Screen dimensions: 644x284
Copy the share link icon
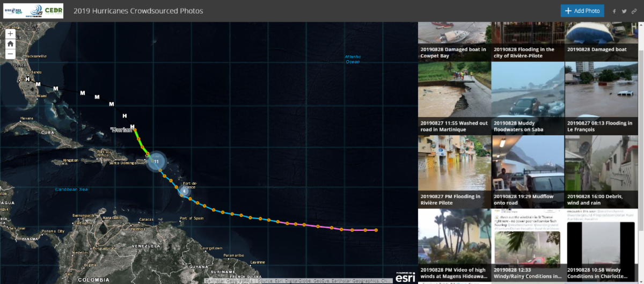634,11
